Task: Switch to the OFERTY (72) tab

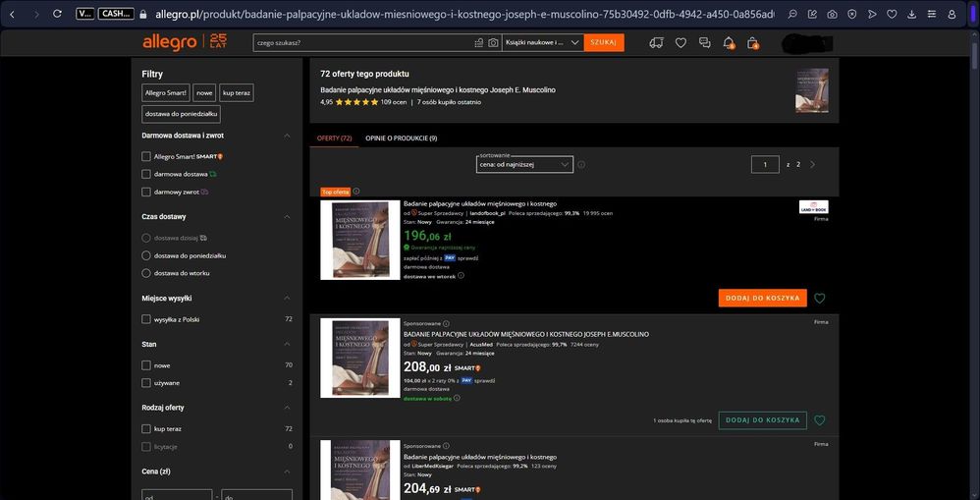Action: point(334,139)
